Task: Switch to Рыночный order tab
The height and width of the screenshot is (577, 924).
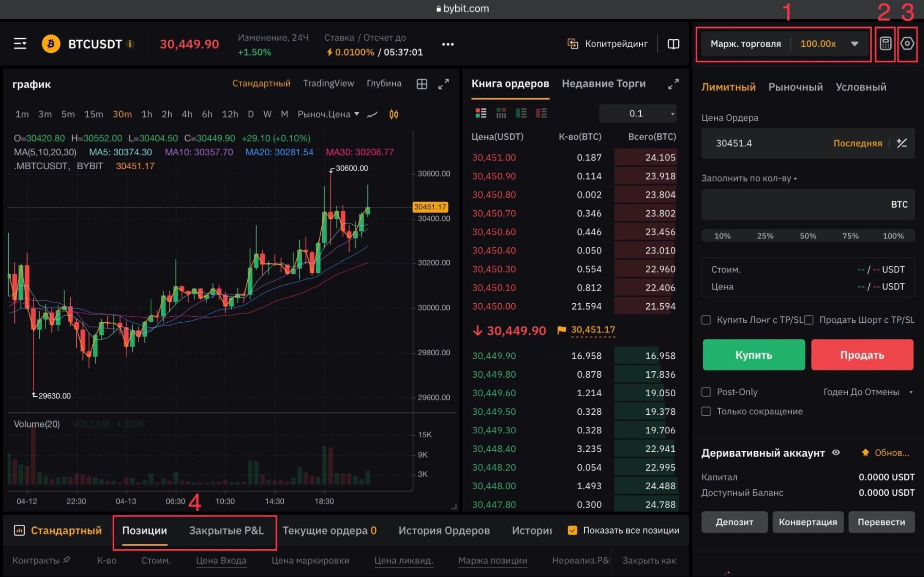Action: (x=795, y=87)
